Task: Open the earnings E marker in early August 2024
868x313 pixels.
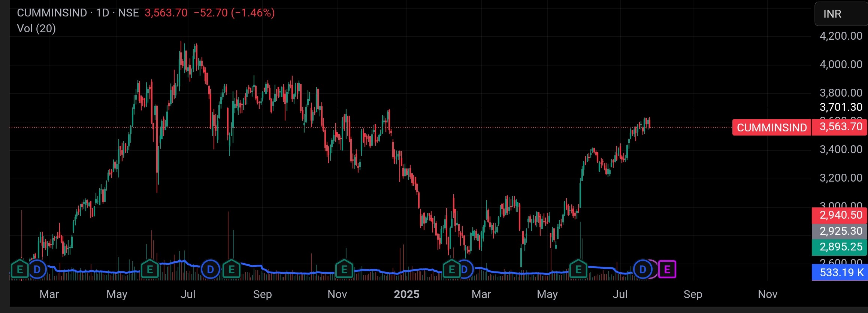Action: [x=232, y=270]
